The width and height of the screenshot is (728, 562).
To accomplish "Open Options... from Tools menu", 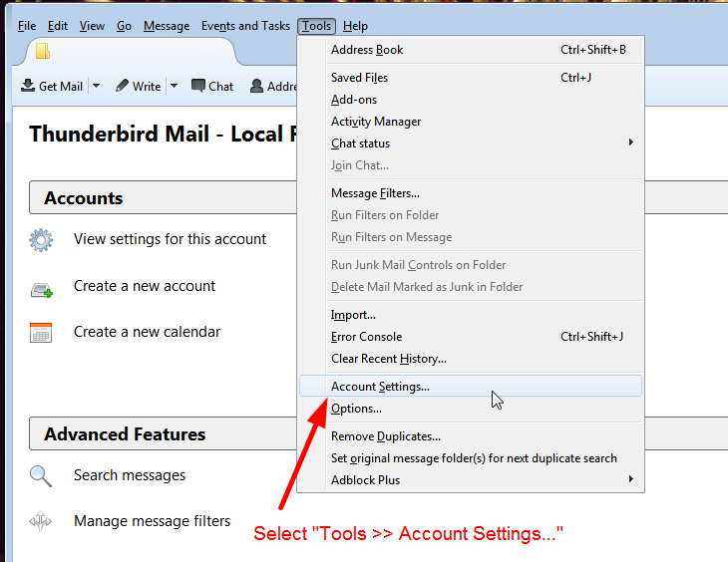I will [471, 409].
